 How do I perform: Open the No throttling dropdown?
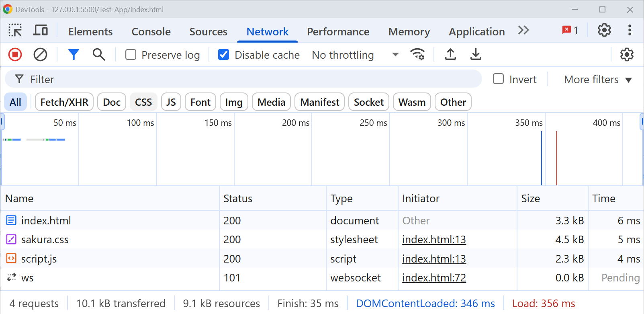point(356,55)
